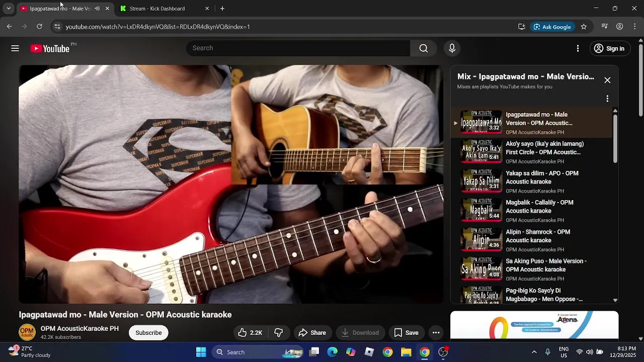Close the Mix playlist panel
The image size is (644, 362).
coord(607,80)
